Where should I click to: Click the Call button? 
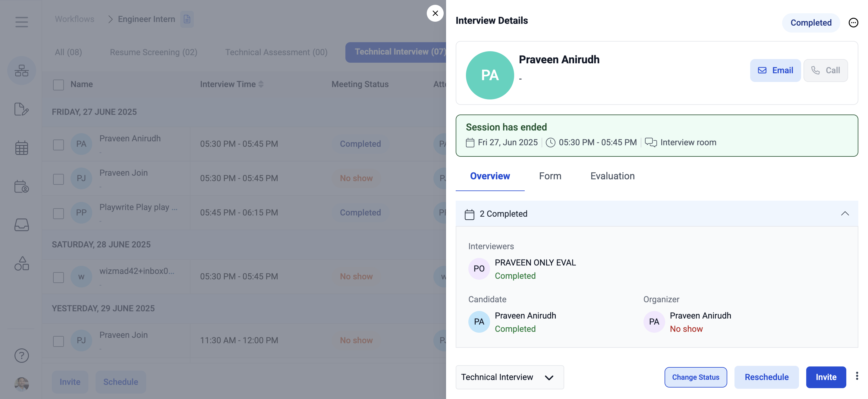pos(826,71)
